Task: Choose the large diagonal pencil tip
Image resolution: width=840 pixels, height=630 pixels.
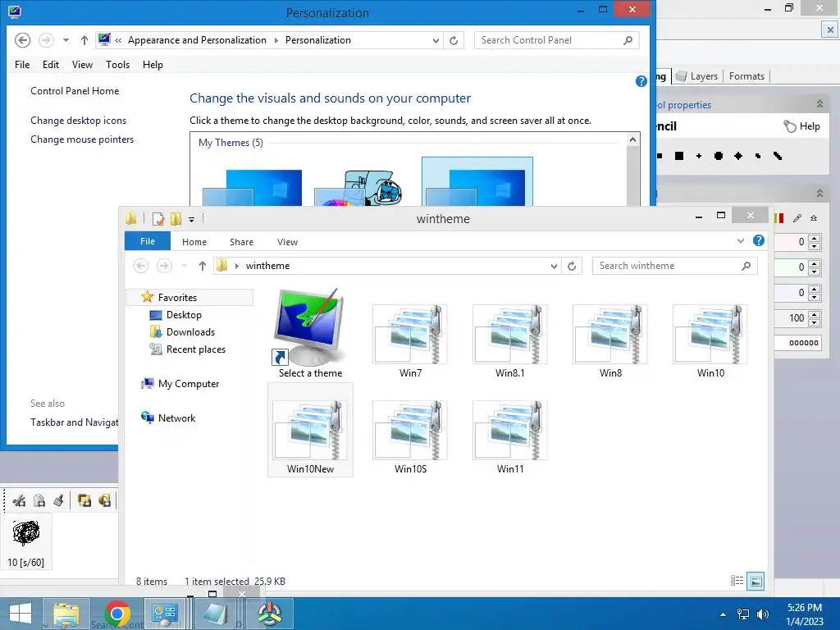Action: click(778, 156)
